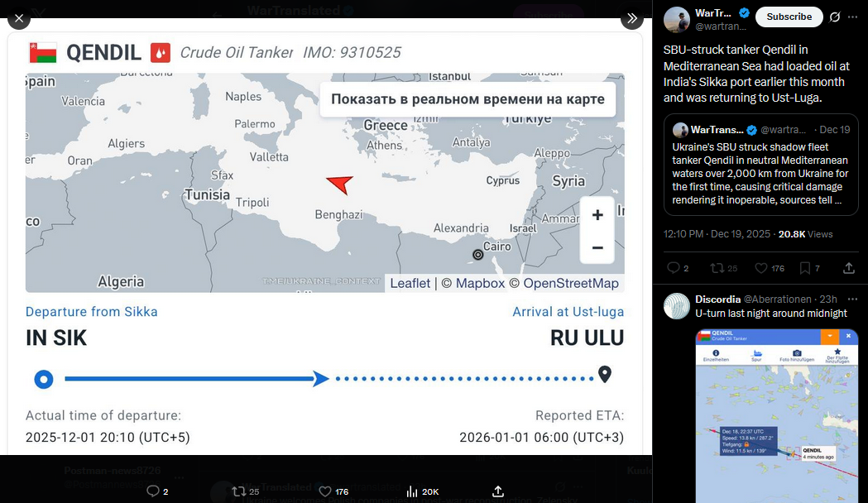The width and height of the screenshot is (868, 503).
Task: Click the Discordia reply text 'U-turn last night'
Action: click(771, 314)
